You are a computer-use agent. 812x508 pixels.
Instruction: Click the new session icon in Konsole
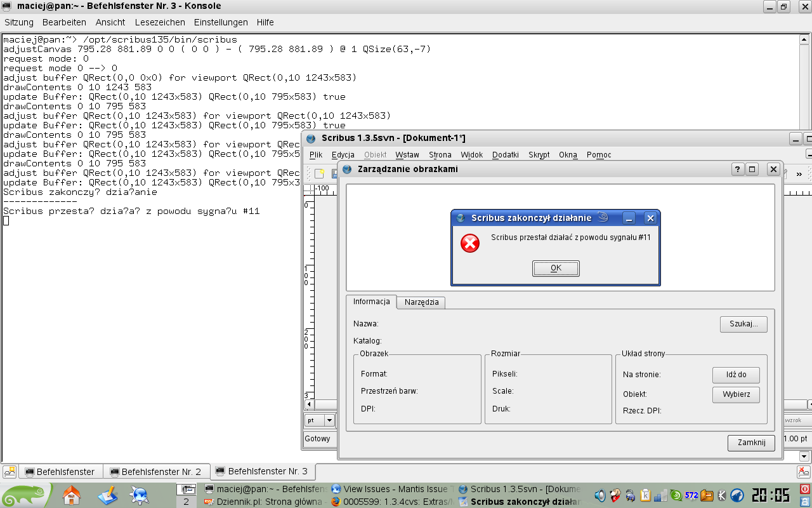[x=10, y=472]
